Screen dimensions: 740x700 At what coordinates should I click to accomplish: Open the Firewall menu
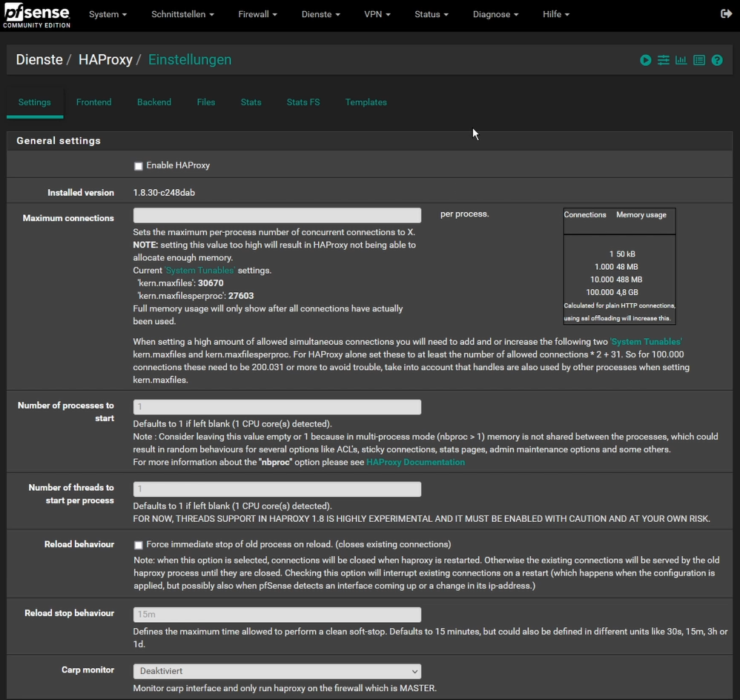click(257, 14)
